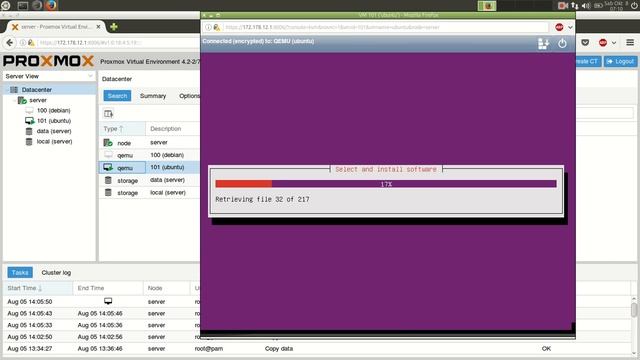Select the local (server) storage row in the table
This screenshot has width=640, height=360.
[x=150, y=193]
